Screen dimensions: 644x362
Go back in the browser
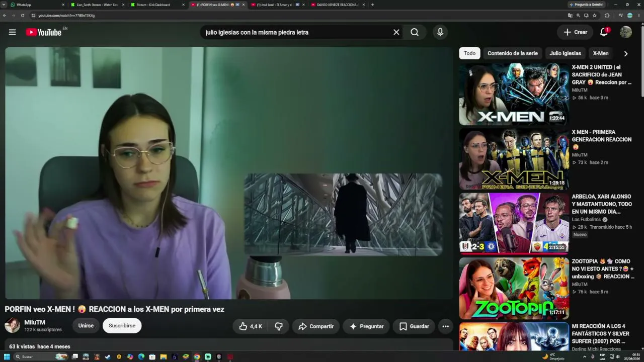click(x=5, y=16)
